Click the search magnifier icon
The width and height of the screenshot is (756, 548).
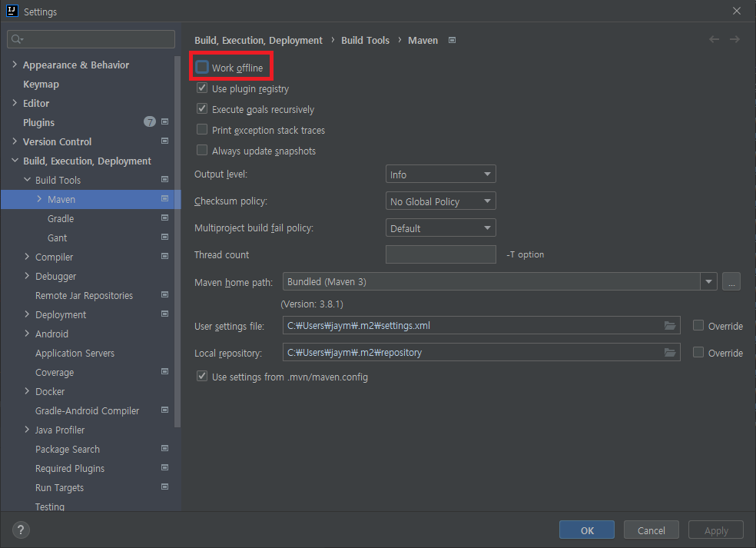click(17, 39)
